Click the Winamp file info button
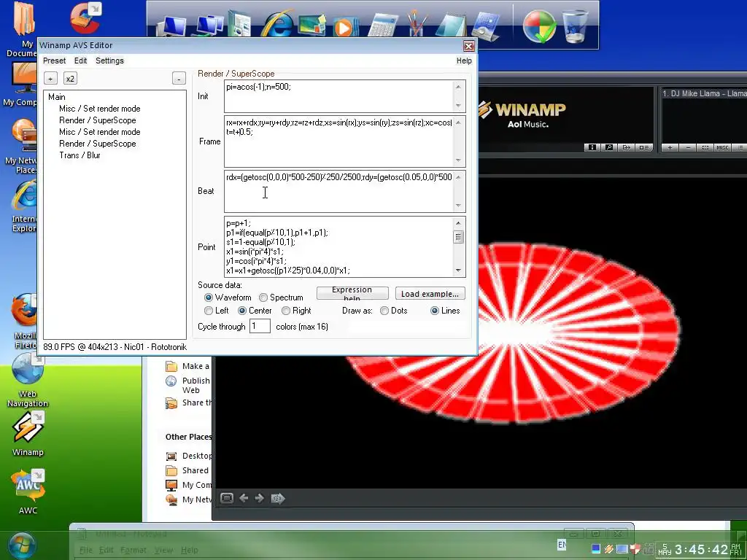The width and height of the screenshot is (747, 560). point(592,147)
